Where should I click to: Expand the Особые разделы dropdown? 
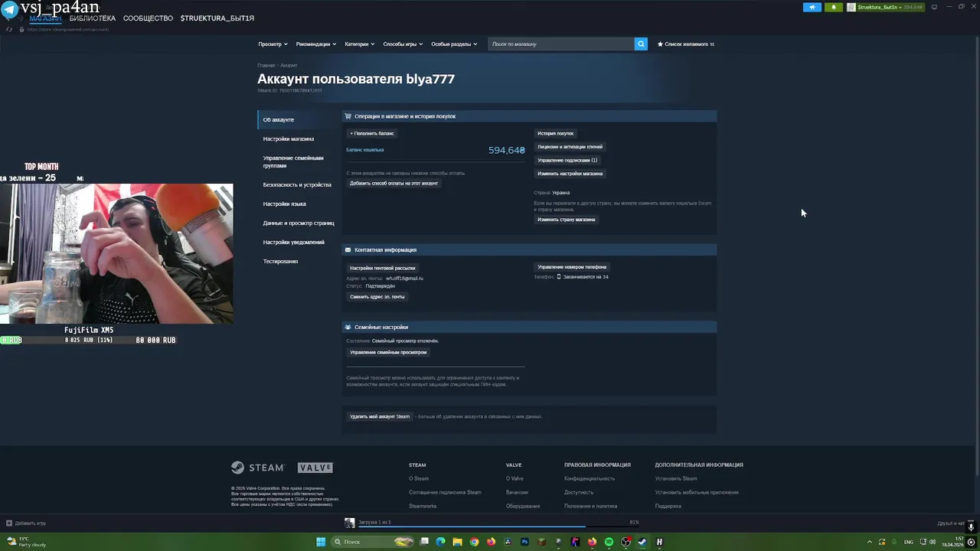pos(454,44)
